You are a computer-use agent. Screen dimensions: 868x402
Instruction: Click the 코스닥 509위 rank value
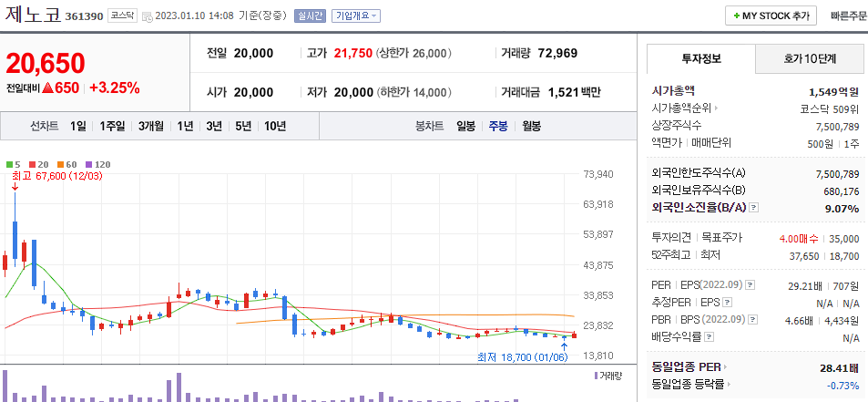click(x=830, y=109)
